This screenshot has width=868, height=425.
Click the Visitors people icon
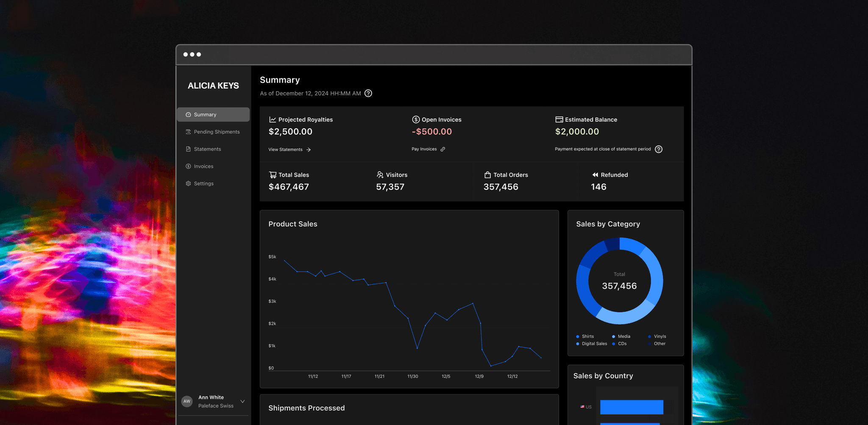click(380, 175)
